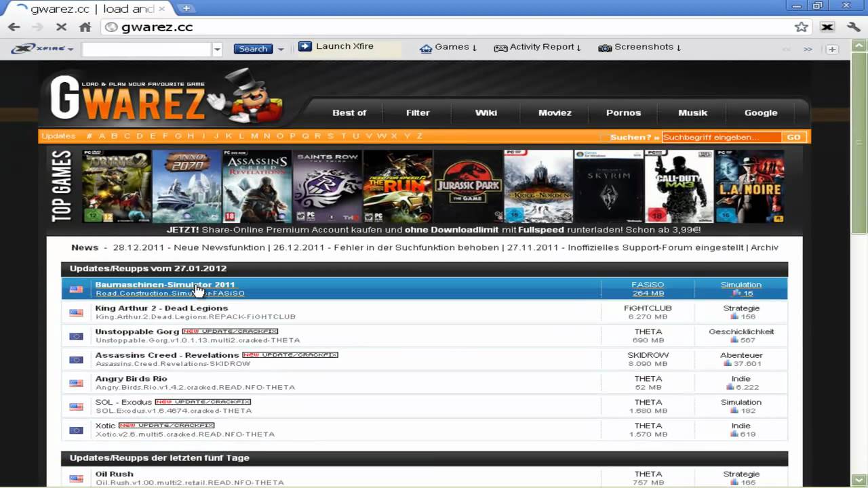The width and height of the screenshot is (868, 488).
Task: Open the SOL - Exodus entry
Action: click(x=123, y=402)
